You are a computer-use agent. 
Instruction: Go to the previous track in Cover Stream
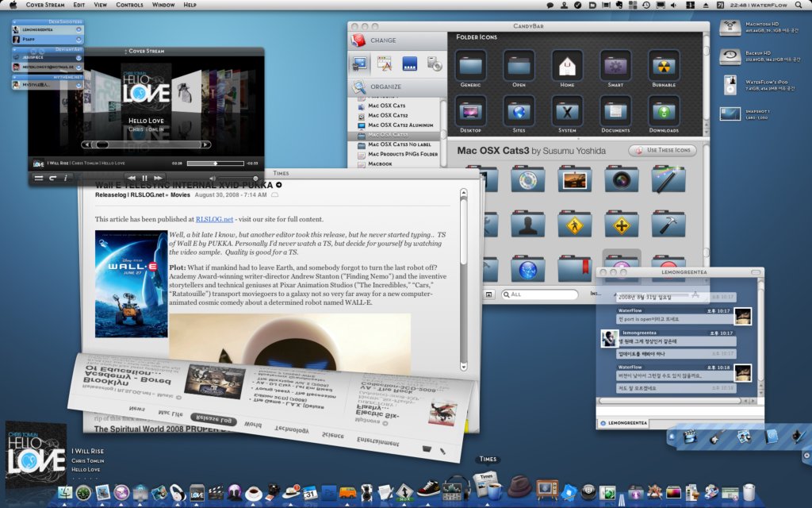point(132,179)
